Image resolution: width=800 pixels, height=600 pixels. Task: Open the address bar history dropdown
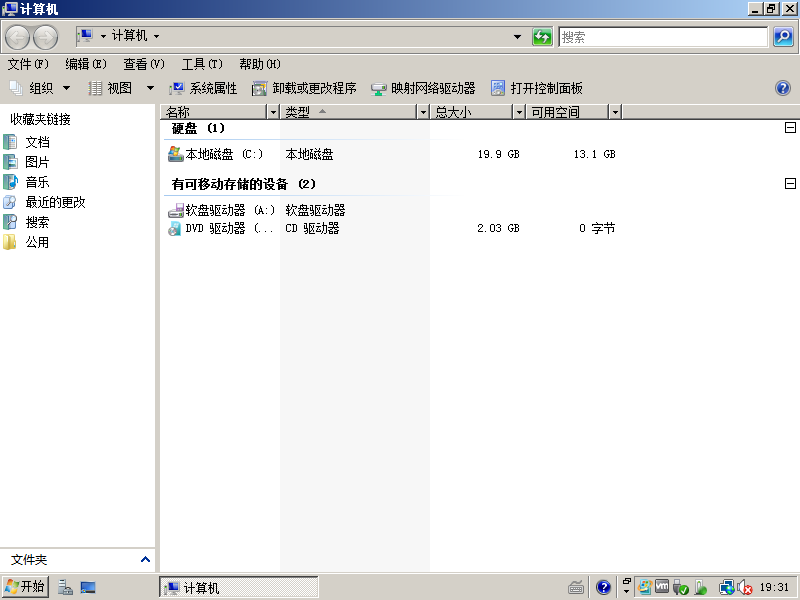click(517, 37)
